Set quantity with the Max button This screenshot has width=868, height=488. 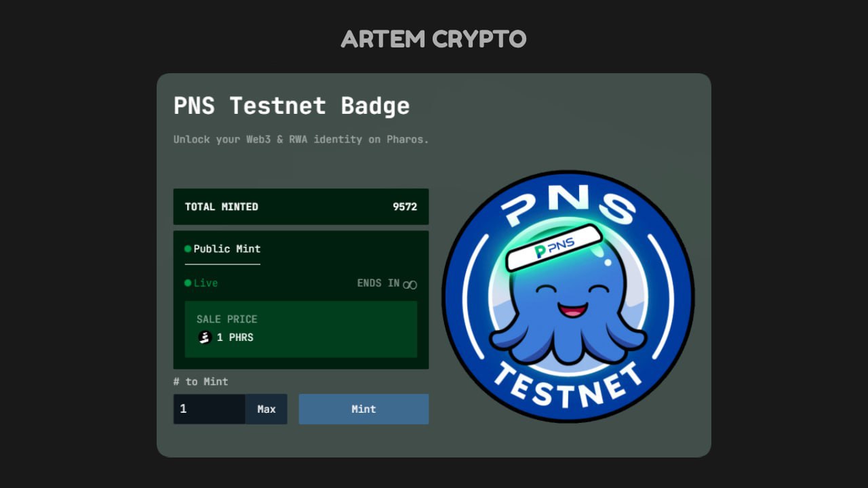[267, 409]
